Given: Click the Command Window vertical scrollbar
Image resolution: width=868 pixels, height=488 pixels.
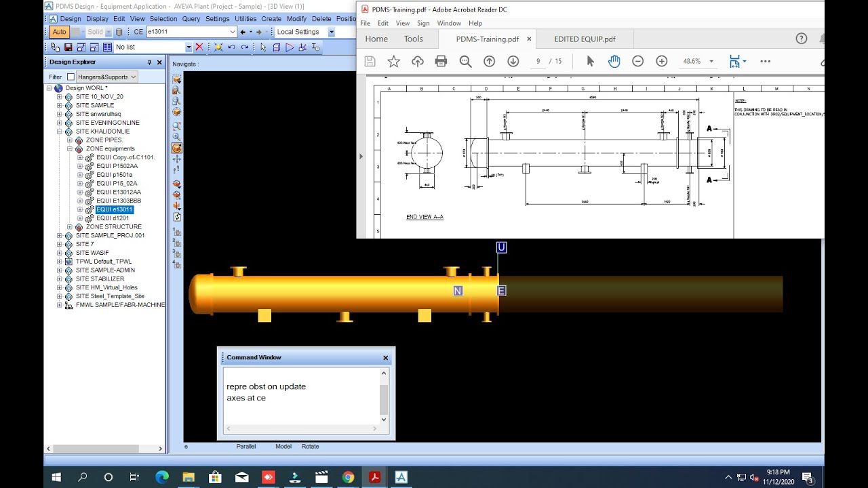Looking at the screenshot, I should [384, 396].
